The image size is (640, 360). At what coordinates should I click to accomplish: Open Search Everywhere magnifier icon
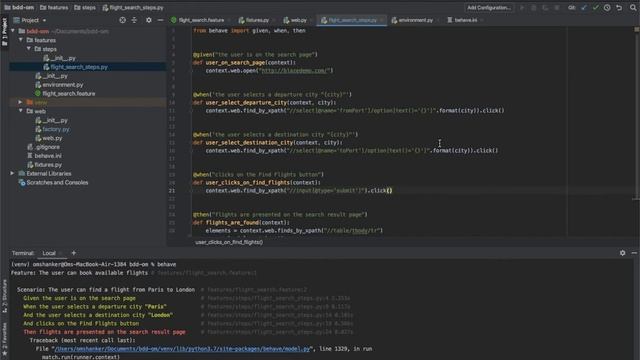pyautogui.click(x=633, y=8)
